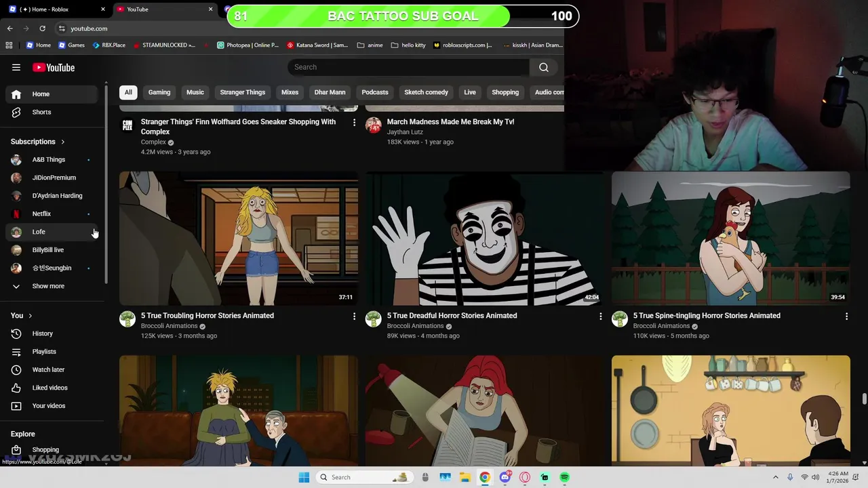The height and width of the screenshot is (488, 868).
Task: Click the Windows Start button
Action: (304, 477)
